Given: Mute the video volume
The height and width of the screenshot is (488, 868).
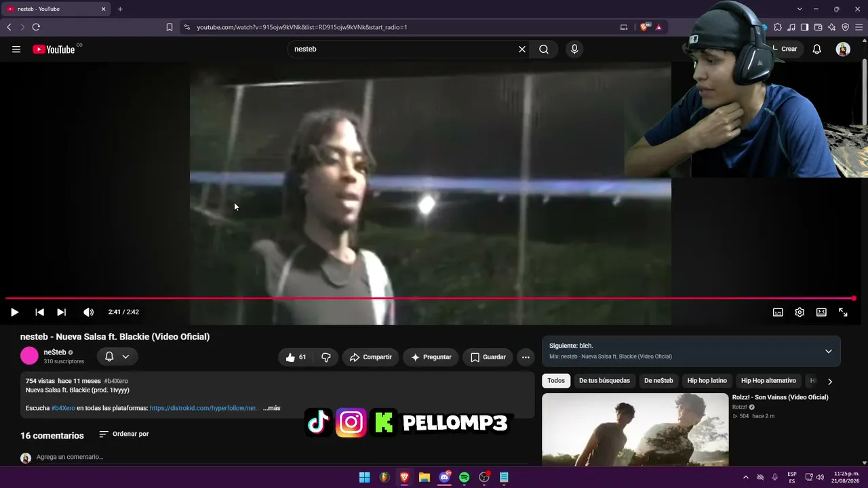Looking at the screenshot, I should tap(88, 312).
